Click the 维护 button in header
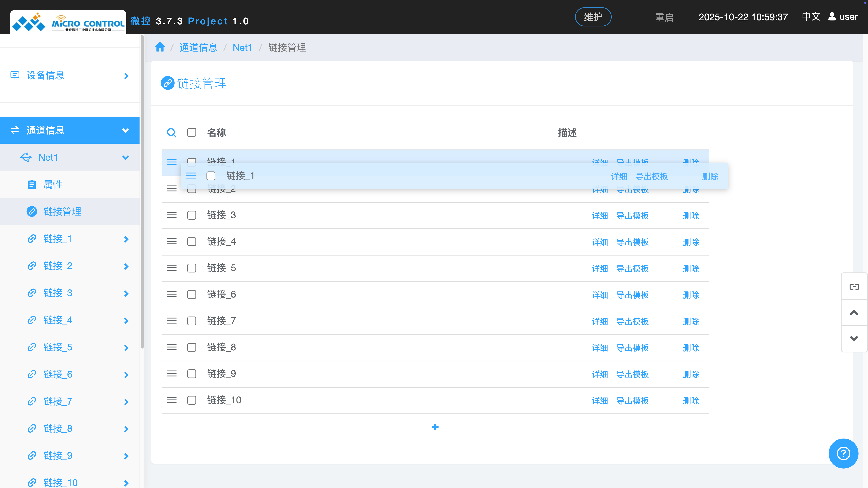Image resolution: width=868 pixels, height=488 pixels. tap(593, 17)
